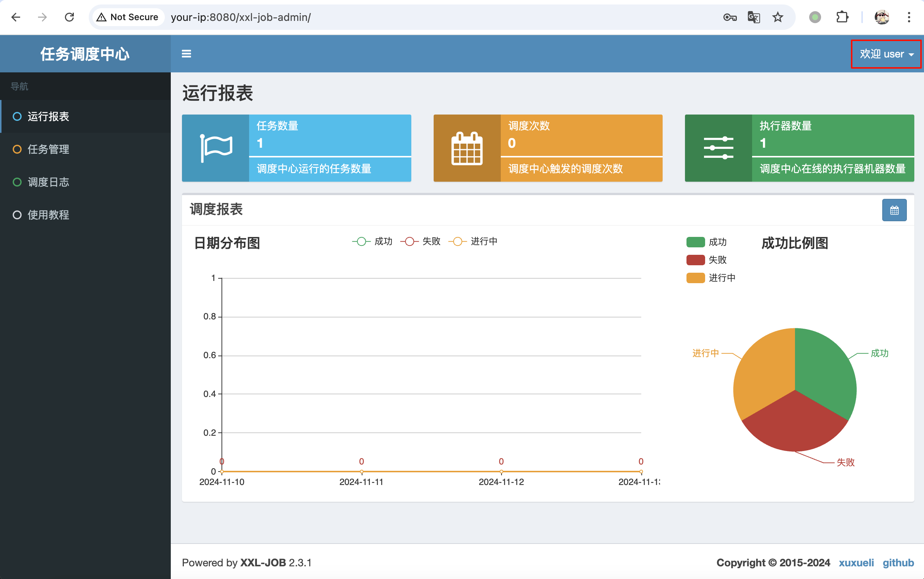The width and height of the screenshot is (924, 579).
Task: Open the xuxueli footer link
Action: 856,563
